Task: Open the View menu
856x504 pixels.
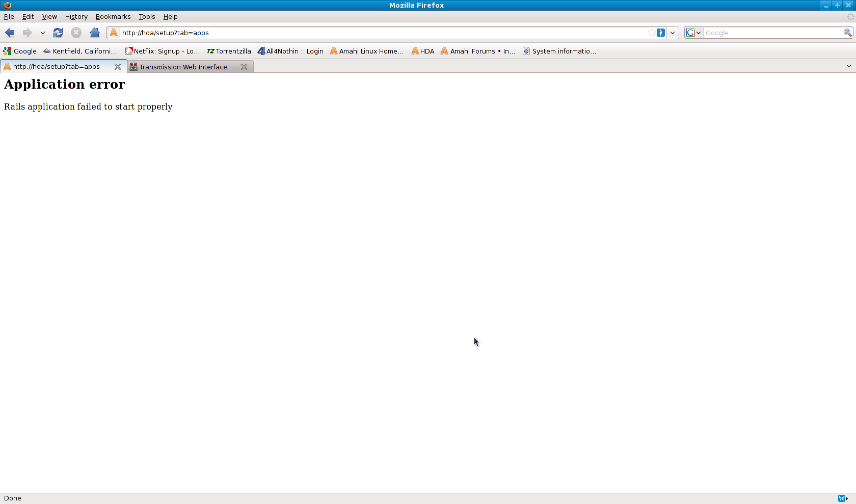Action: pos(49,16)
